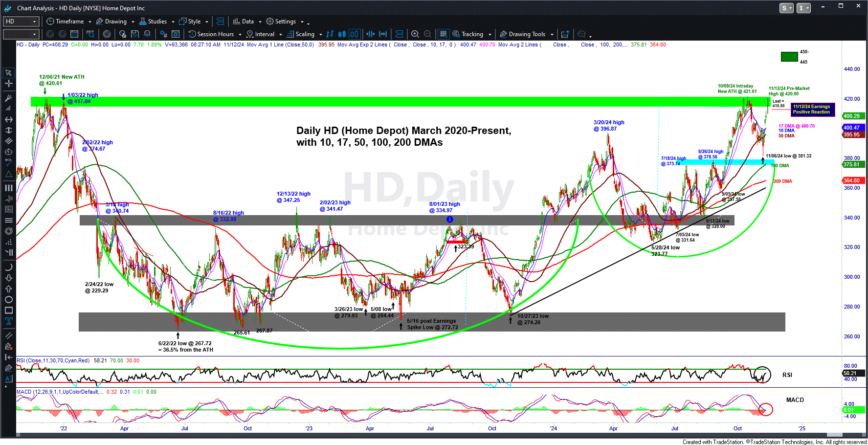Open the Studies menu
This screenshot has height=445, width=868.
pyautogui.click(x=153, y=22)
